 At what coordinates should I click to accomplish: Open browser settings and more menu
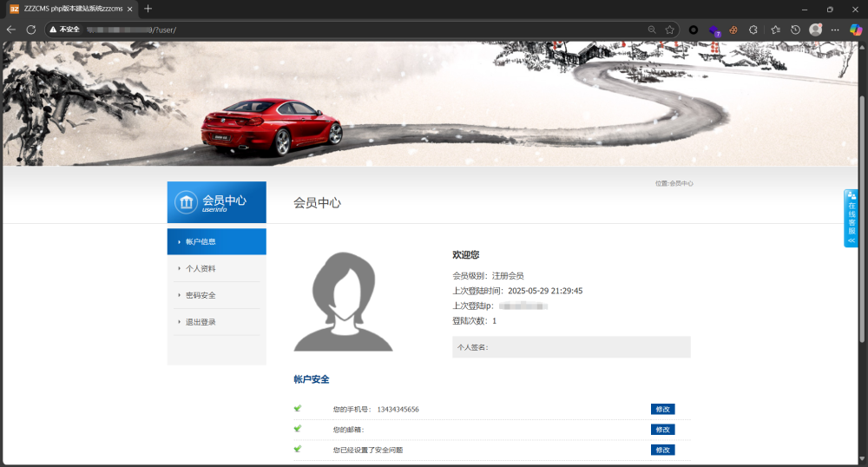click(x=835, y=29)
